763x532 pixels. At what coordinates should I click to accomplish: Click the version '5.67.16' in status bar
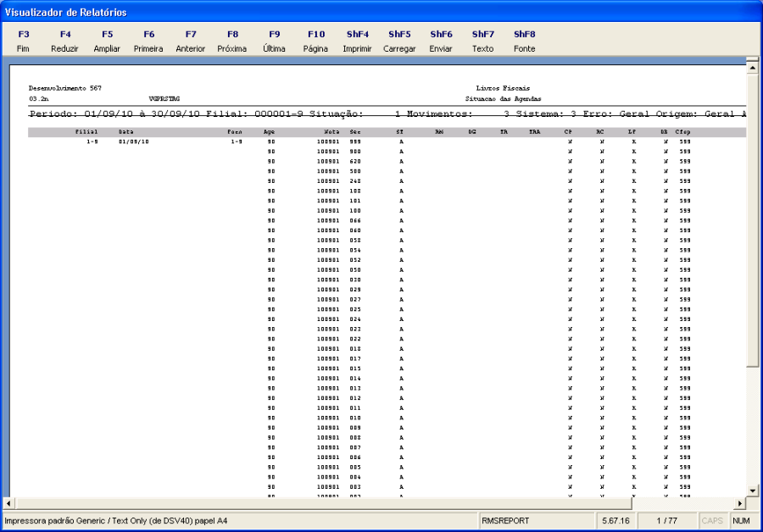coord(615,521)
